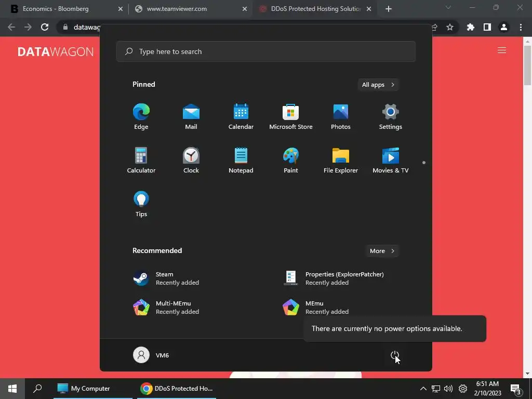Open Chrome three-dot menu
The image size is (532, 399).
pos(521,27)
